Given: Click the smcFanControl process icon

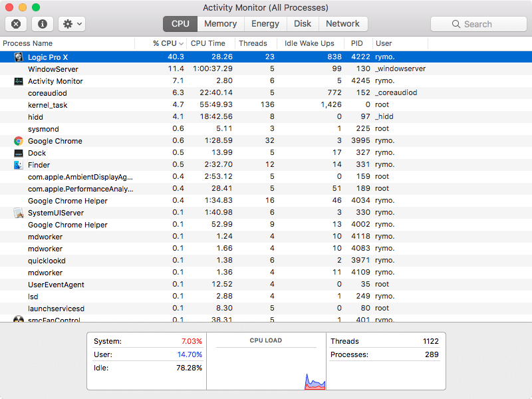Looking at the screenshot, I should tap(19, 319).
